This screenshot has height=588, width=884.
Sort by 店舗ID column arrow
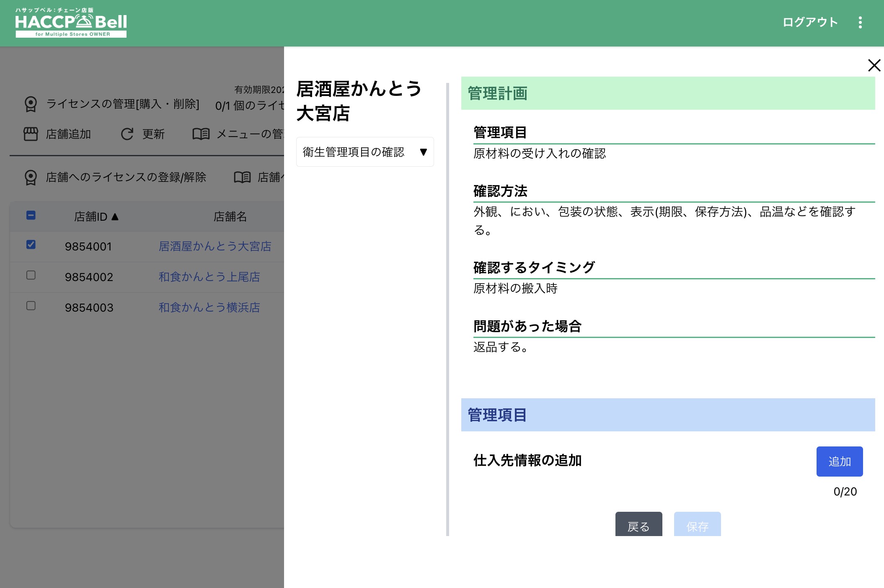pyautogui.click(x=115, y=217)
